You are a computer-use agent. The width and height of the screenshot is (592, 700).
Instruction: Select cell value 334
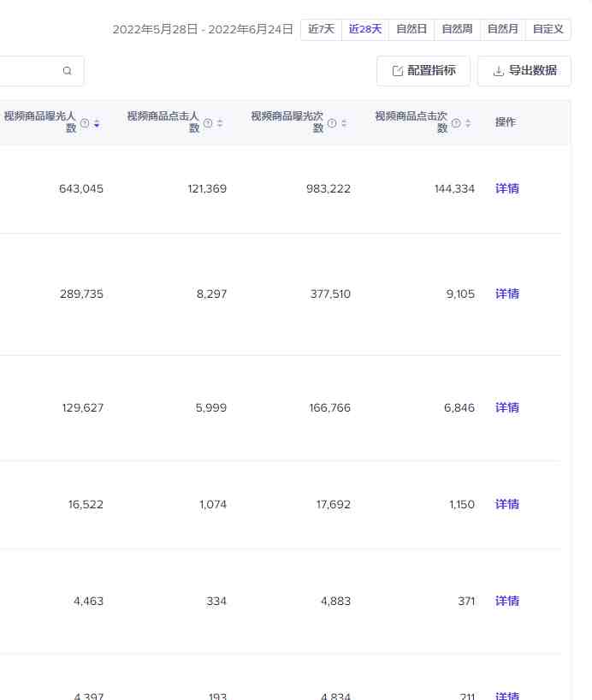216,602
